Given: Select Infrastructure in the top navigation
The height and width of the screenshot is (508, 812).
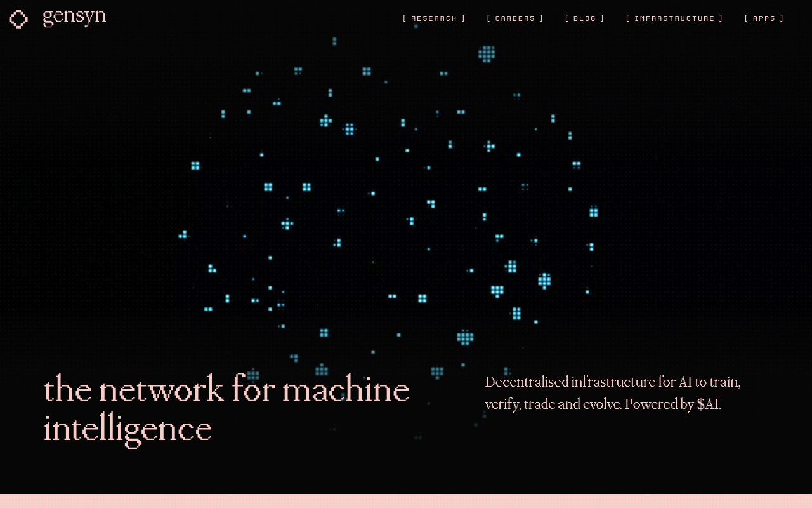Looking at the screenshot, I should click(674, 18).
